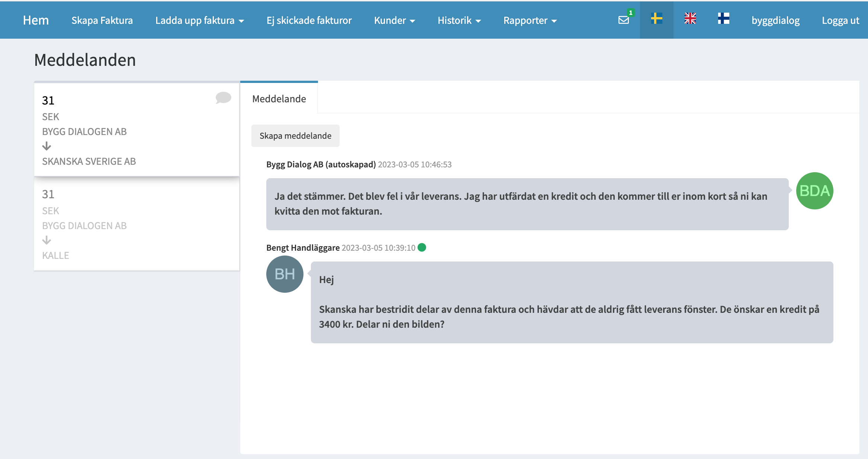
Task: Expand the Historik dropdown menu
Action: coord(459,20)
